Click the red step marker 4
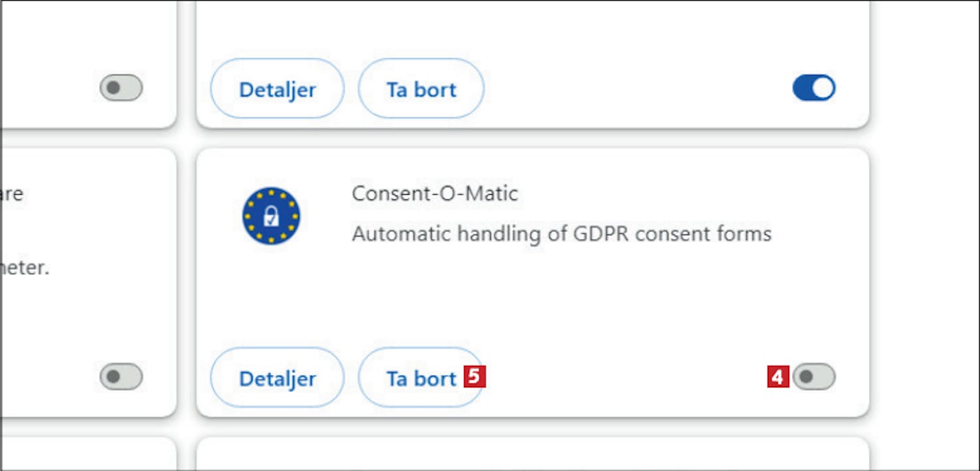 coord(778,377)
